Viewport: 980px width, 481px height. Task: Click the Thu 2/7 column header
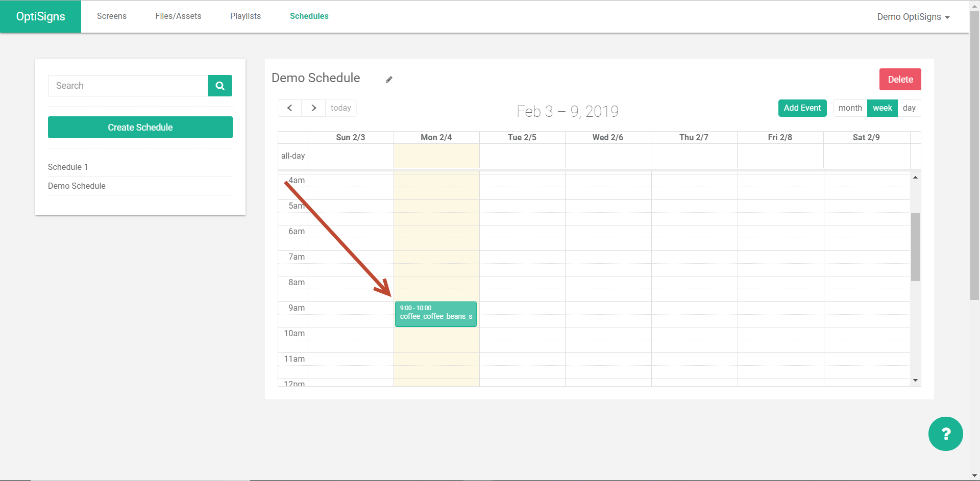pyautogui.click(x=694, y=138)
